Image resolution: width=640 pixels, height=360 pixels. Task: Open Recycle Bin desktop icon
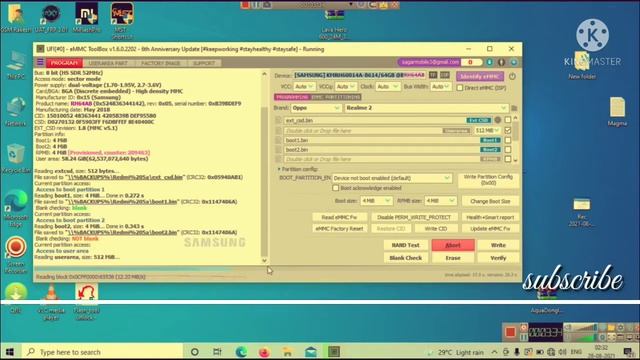tap(16, 158)
